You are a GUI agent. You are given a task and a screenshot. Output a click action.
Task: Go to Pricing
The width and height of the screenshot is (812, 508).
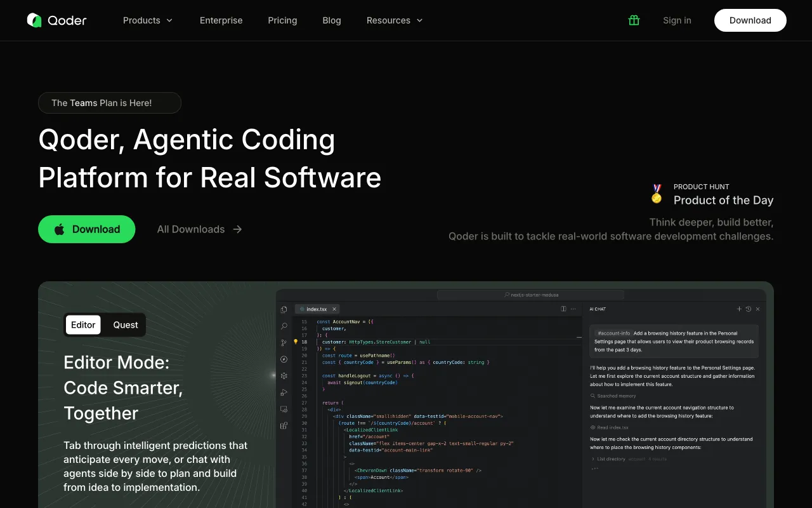[282, 20]
